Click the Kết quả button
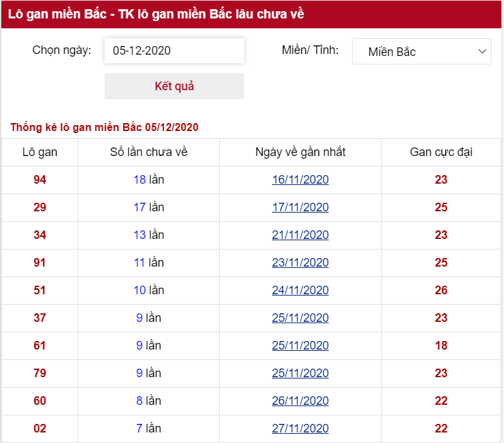This screenshot has width=504, height=443. (x=174, y=86)
